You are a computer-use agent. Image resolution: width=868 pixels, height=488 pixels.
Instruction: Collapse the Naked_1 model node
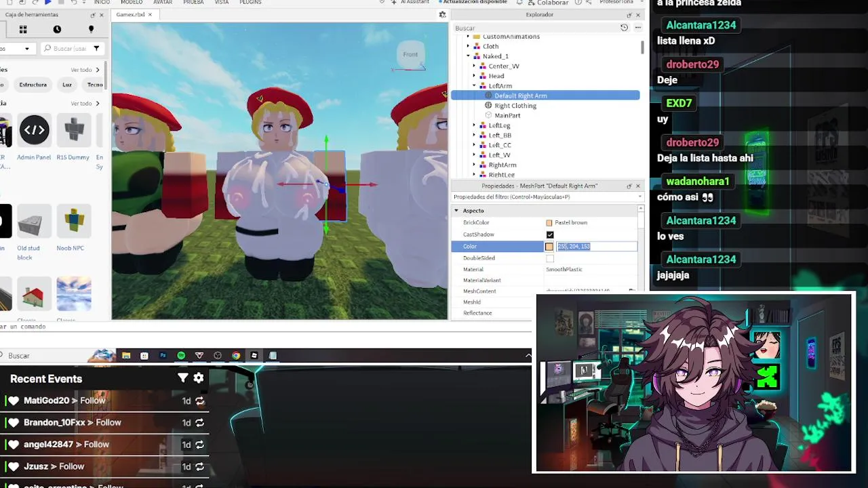click(x=468, y=56)
